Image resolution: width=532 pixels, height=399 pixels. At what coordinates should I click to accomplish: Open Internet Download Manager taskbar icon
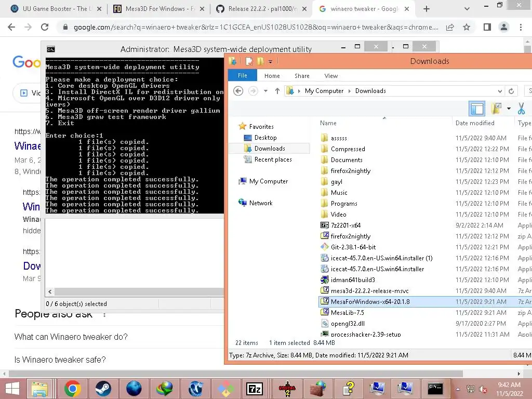point(165,389)
